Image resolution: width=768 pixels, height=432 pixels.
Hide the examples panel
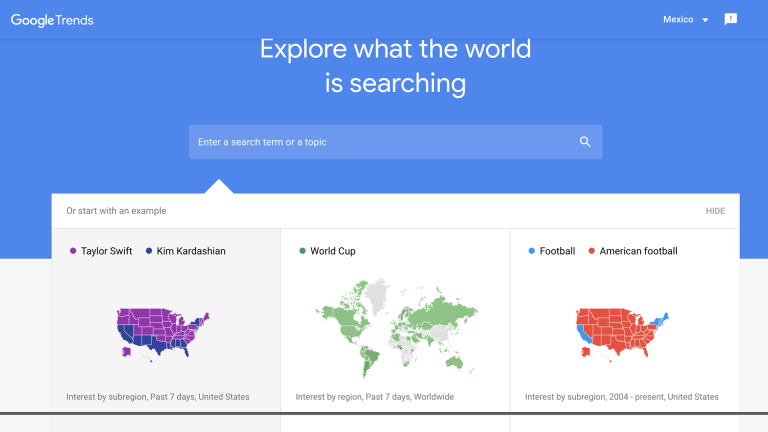(715, 211)
